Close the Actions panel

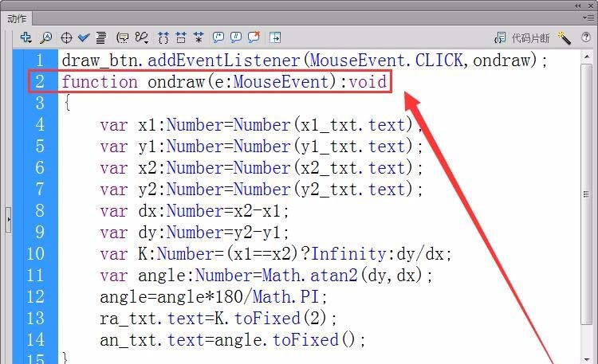coord(592,6)
